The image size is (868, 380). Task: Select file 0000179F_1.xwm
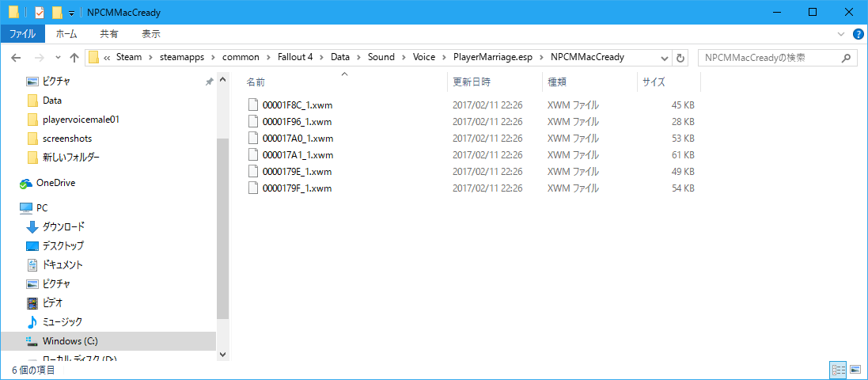[297, 188]
